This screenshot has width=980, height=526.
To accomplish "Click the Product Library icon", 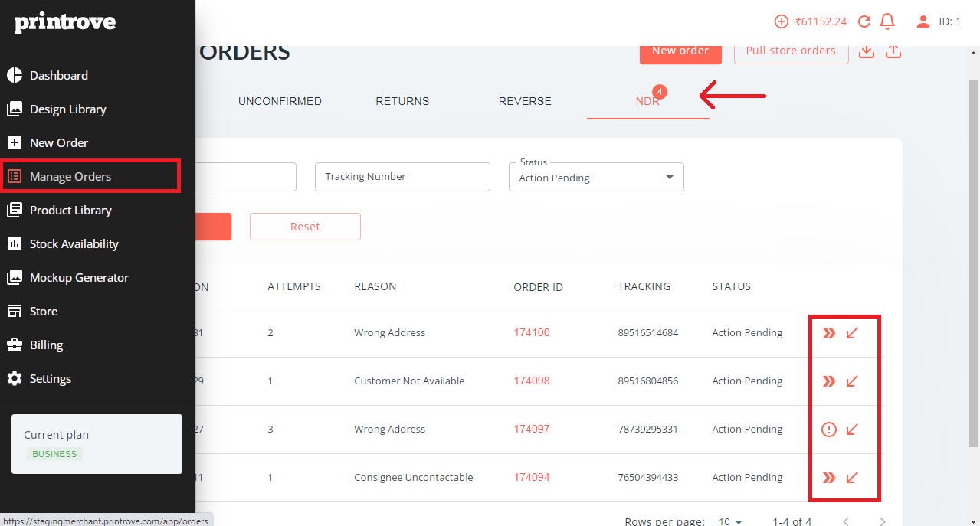I will (x=15, y=210).
